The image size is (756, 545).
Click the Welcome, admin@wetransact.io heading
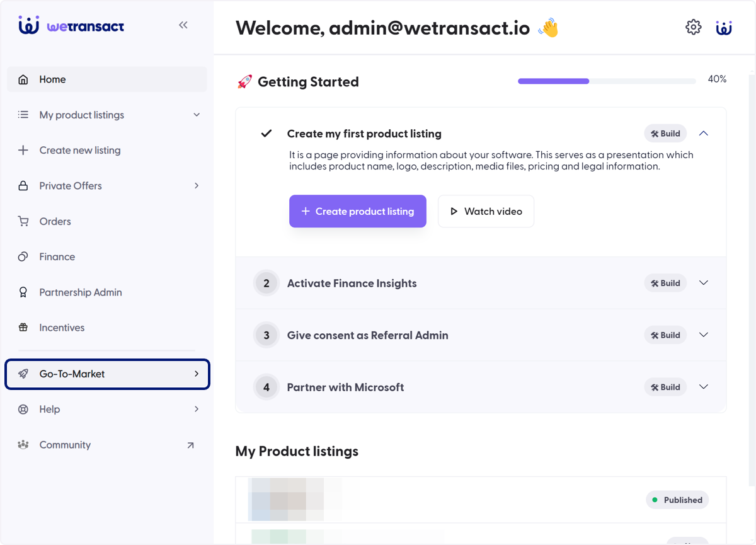pyautogui.click(x=382, y=28)
